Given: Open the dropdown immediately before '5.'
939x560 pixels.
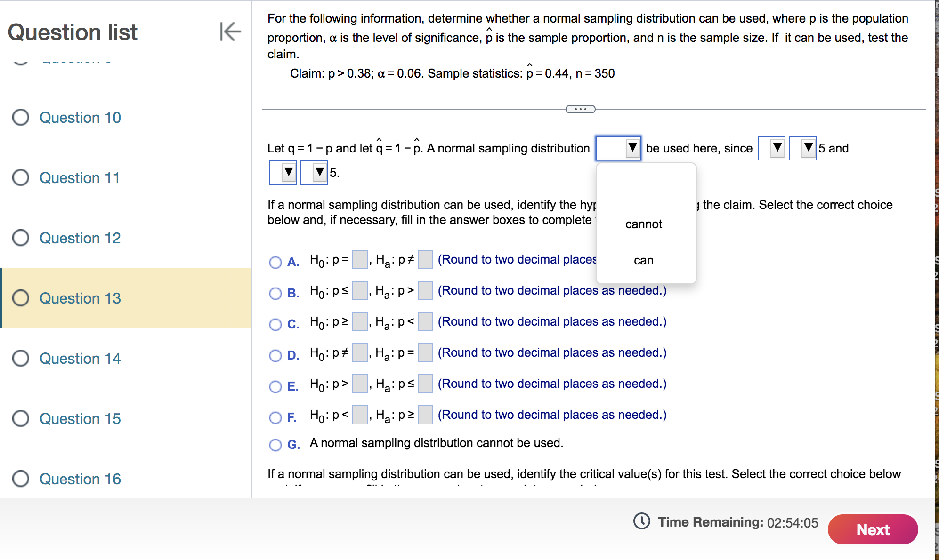Looking at the screenshot, I should (x=314, y=173).
